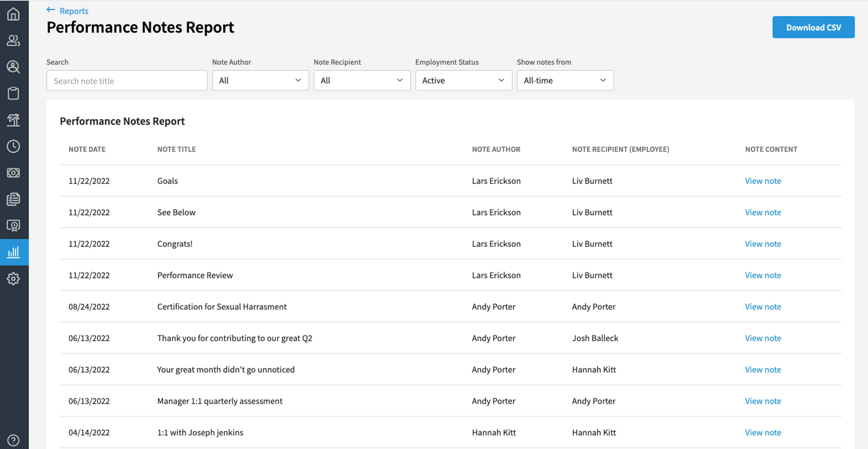
Task: Focus the Search note title field
Action: pyautogui.click(x=127, y=80)
